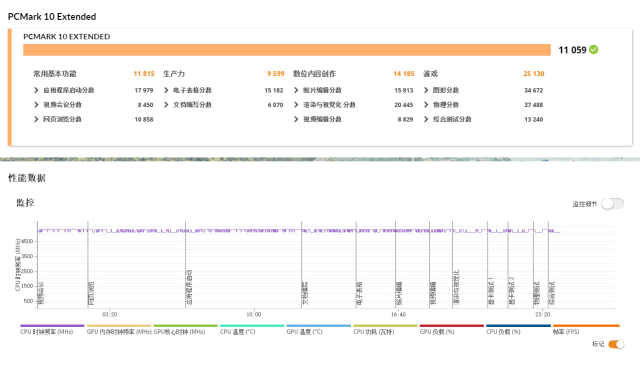Toggle the CPU 负载 (%) legend series
Viewport: 640px width, 372px height.
(518, 330)
